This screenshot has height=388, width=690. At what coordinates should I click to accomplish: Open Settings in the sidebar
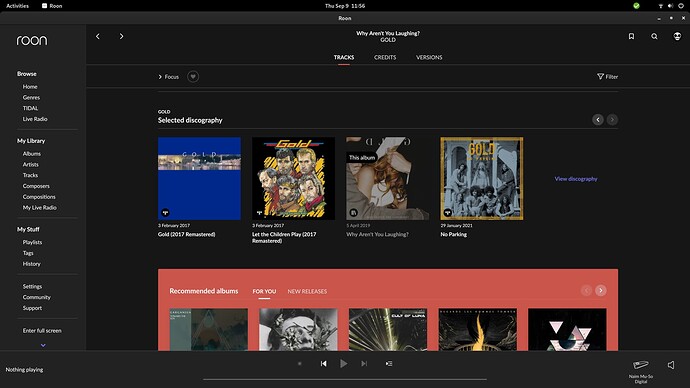pos(33,286)
